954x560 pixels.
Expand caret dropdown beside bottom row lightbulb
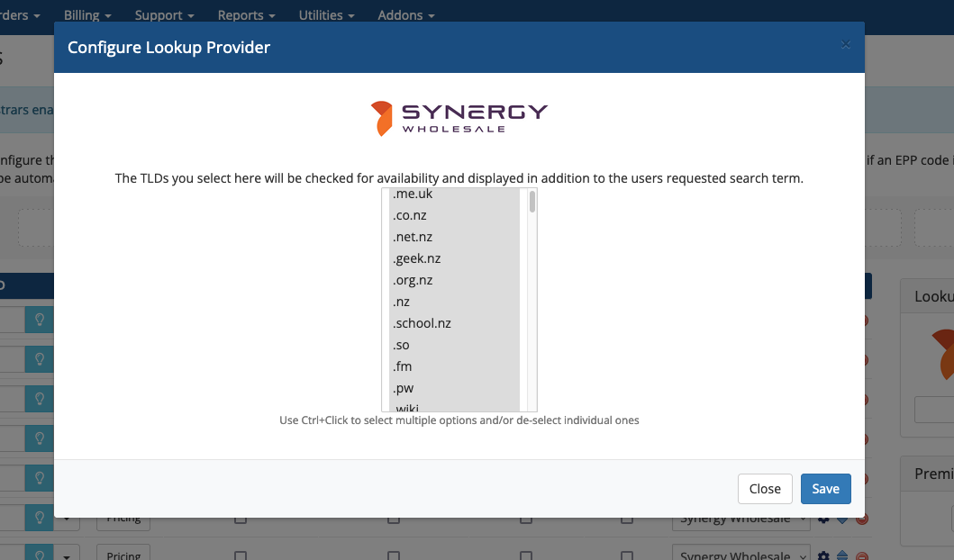(x=67, y=555)
